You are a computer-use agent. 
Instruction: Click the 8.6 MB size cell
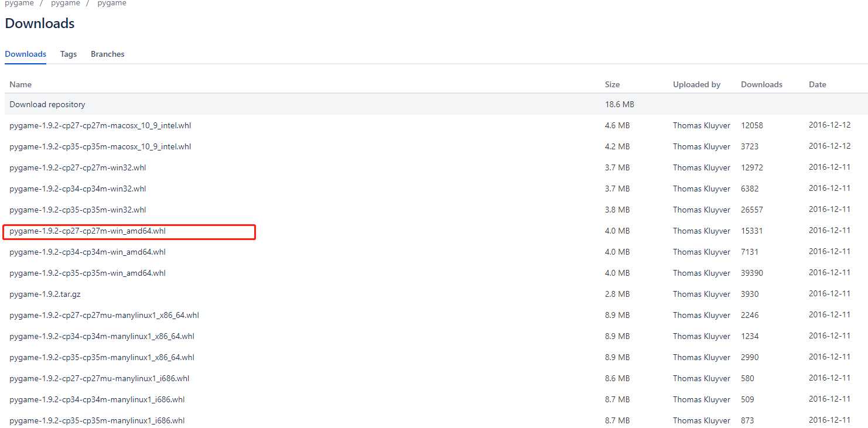coord(617,378)
